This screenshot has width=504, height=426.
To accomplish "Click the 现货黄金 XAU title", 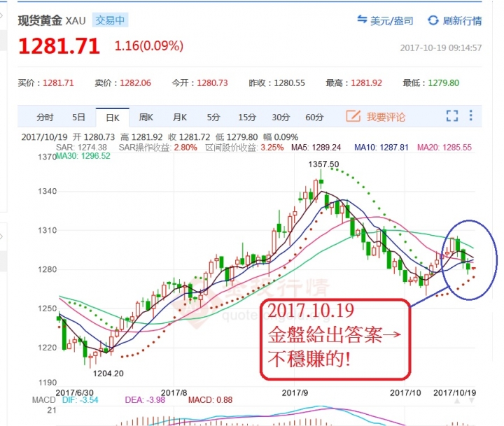I will click(52, 20).
